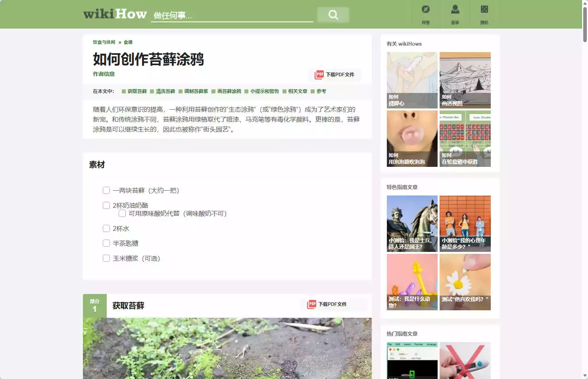Viewport: 588px width, 379px height.
Task: Open 饮食与休闲 breadcrumb category
Action: point(104,42)
